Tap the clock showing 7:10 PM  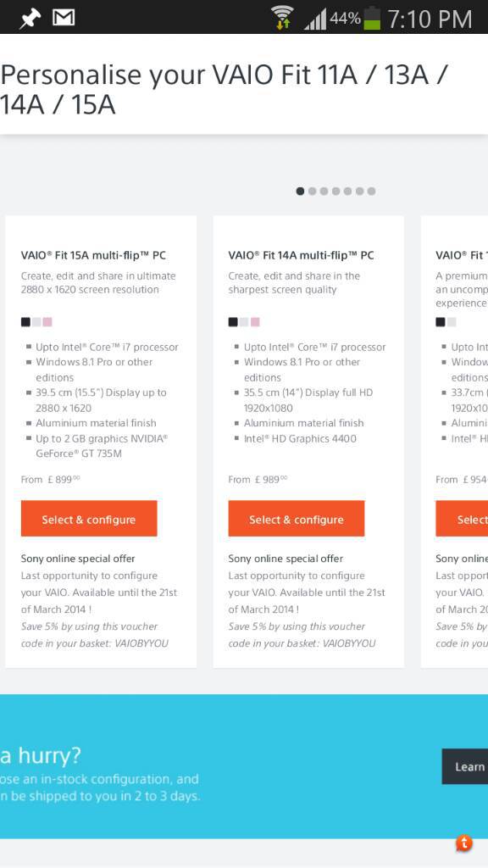pyautogui.click(x=430, y=19)
